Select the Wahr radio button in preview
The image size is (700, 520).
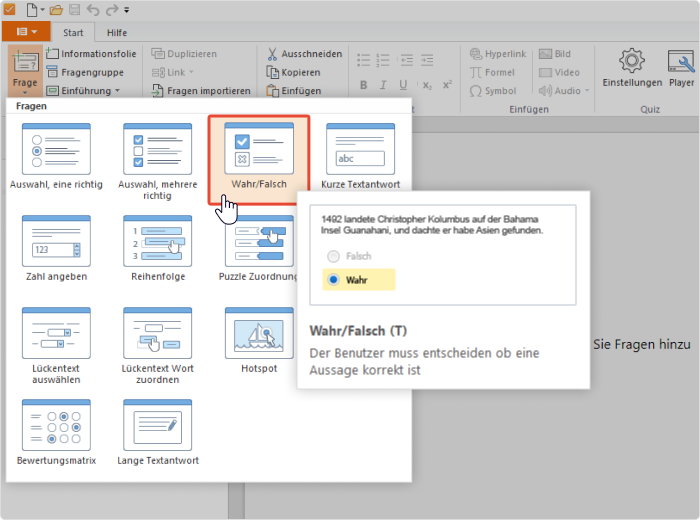click(333, 280)
